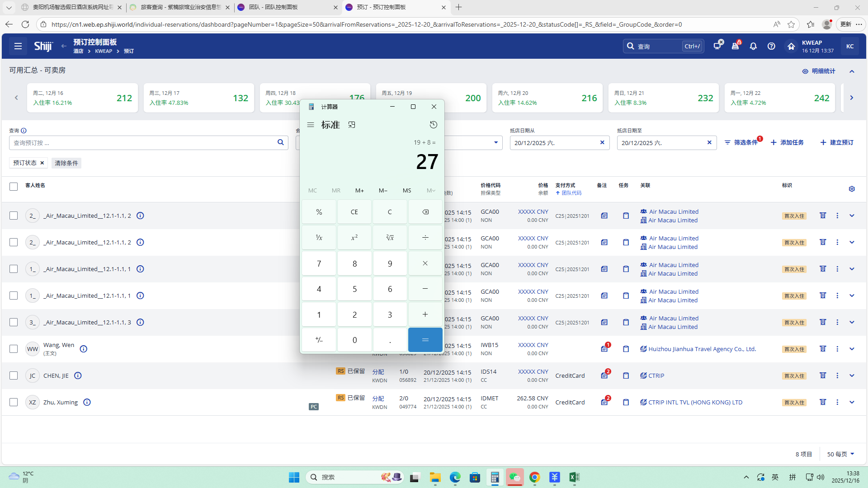
Task: Tick the checkbox for Zhu, Xuming row
Action: tap(14, 402)
